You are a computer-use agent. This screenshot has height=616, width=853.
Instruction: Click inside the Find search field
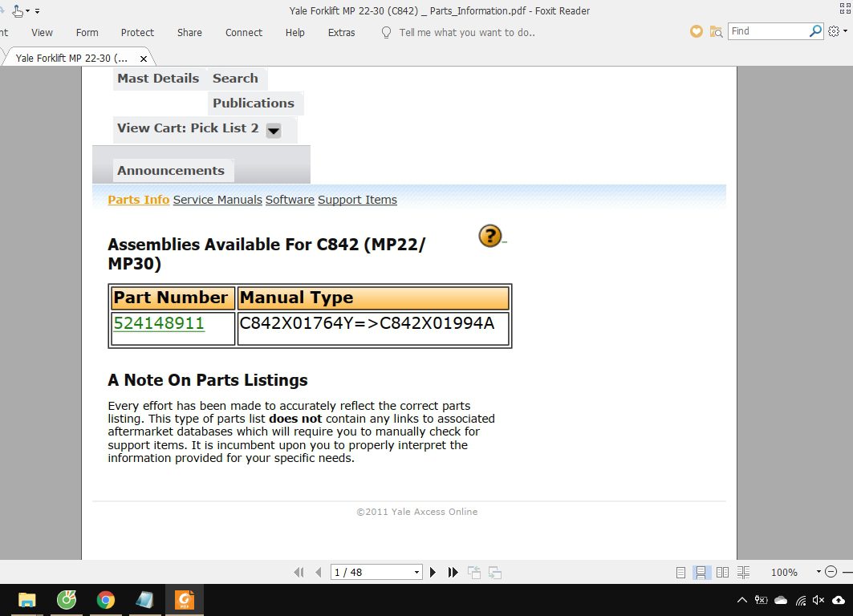(768, 31)
